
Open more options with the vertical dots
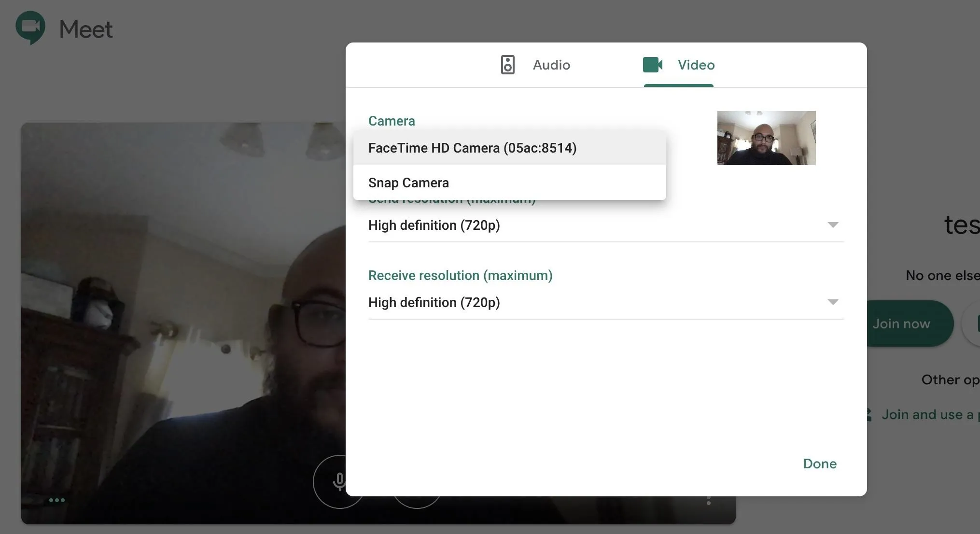(709, 501)
